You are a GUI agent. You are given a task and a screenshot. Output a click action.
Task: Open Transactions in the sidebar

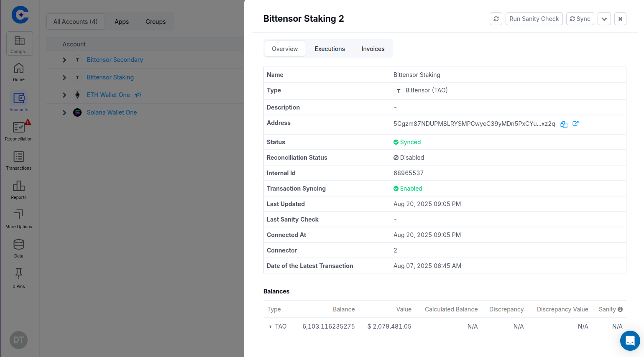tap(19, 161)
